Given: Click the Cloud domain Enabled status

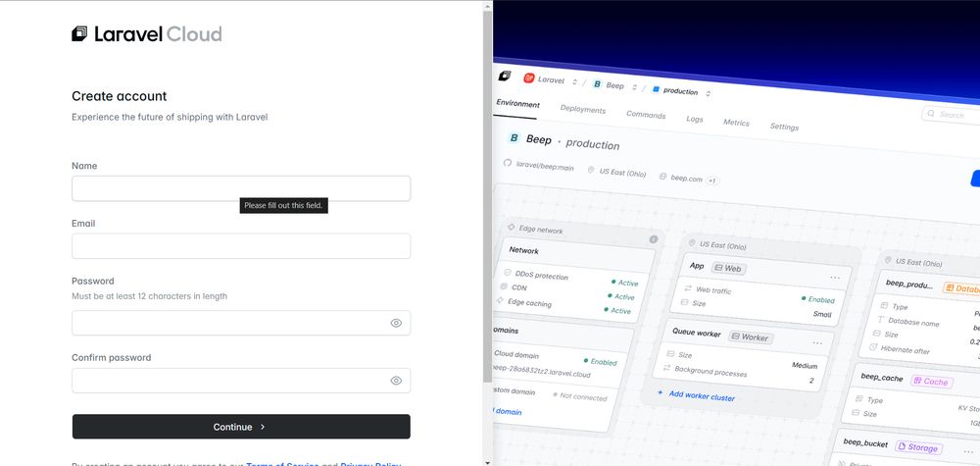Looking at the screenshot, I should pyautogui.click(x=600, y=362).
